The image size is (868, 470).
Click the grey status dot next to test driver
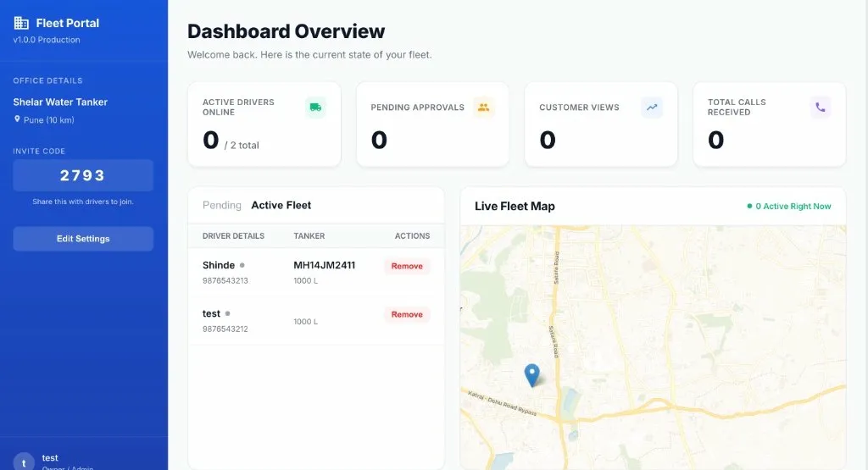[227, 313]
